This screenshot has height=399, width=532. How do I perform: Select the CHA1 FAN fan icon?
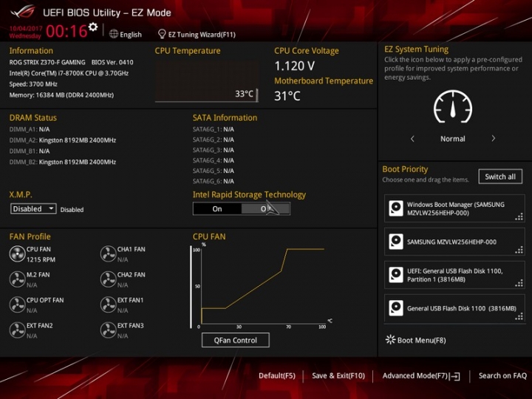coord(108,253)
